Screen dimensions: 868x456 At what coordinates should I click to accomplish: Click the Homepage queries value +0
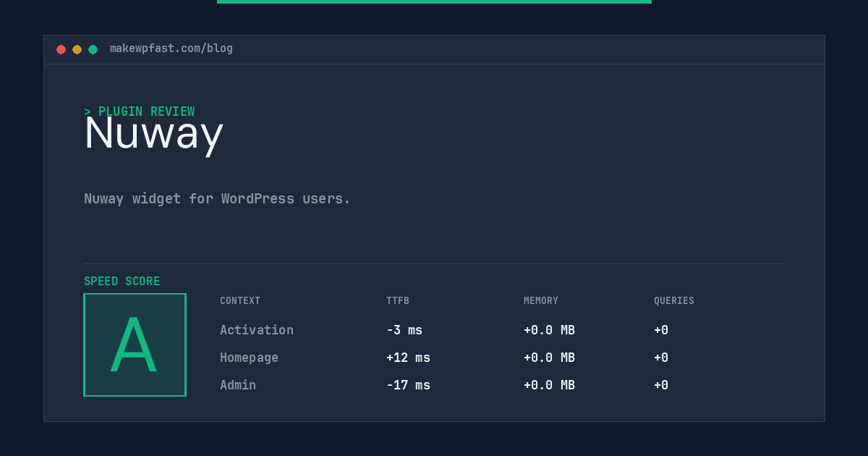point(661,358)
